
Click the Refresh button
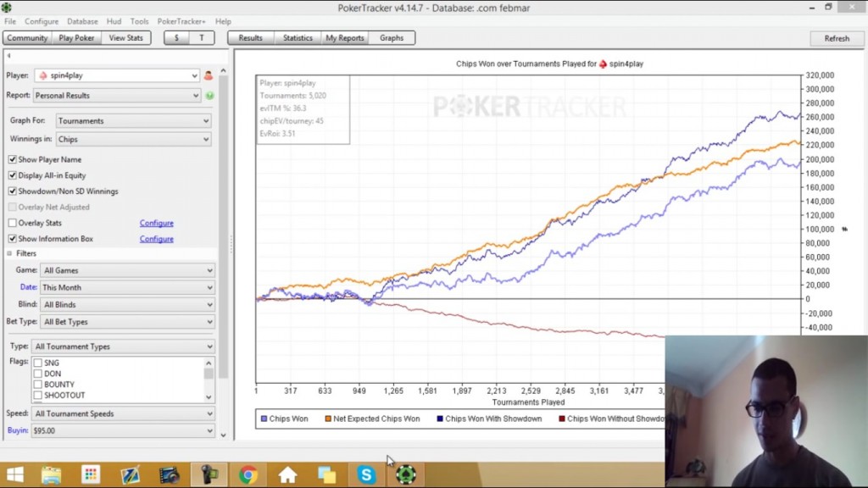(837, 39)
